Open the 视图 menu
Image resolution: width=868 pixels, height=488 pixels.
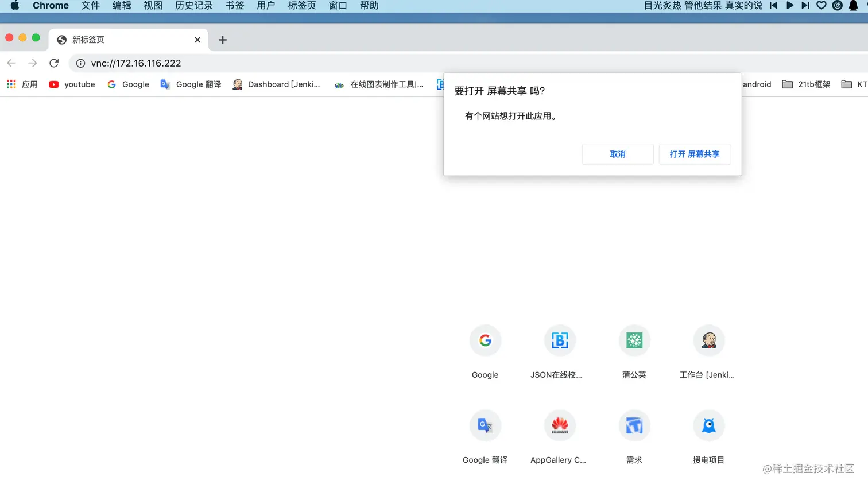(153, 6)
